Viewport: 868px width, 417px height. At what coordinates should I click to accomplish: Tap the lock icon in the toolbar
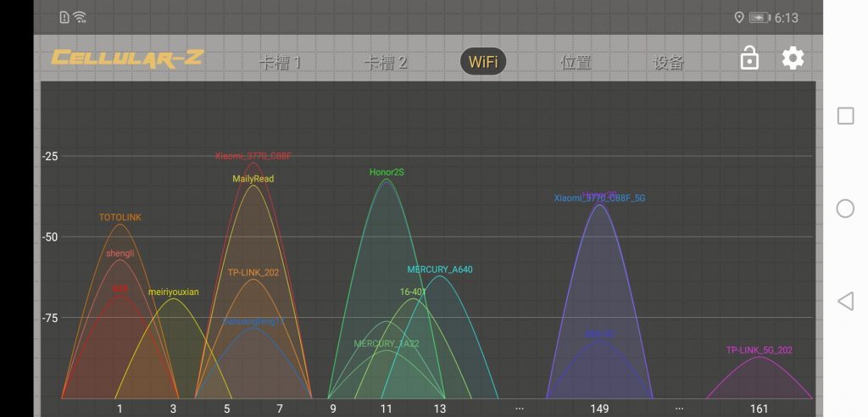[749, 58]
